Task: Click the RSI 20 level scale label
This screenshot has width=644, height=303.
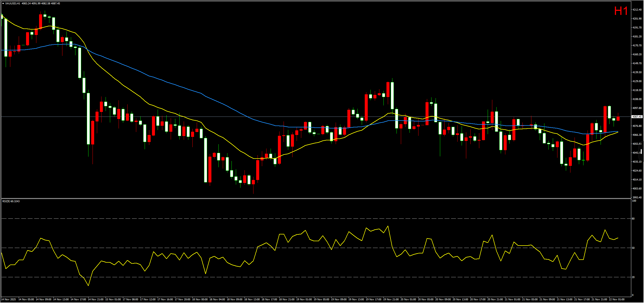Action: tap(633, 277)
